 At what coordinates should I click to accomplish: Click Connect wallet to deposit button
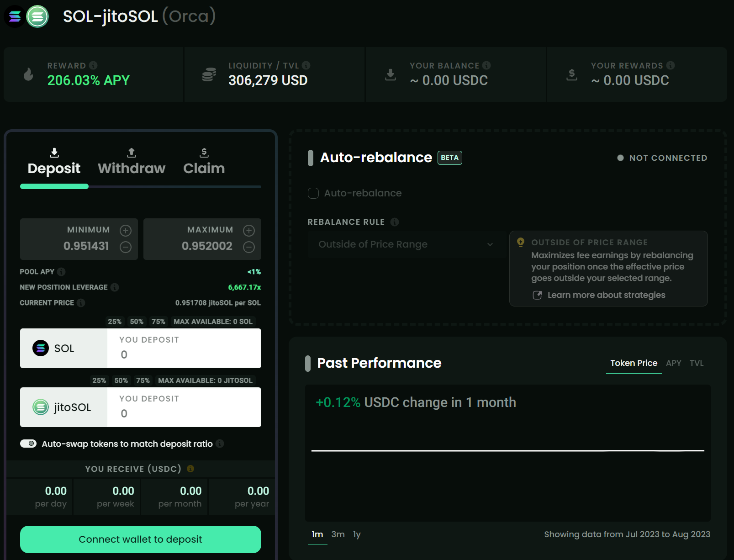tap(141, 539)
